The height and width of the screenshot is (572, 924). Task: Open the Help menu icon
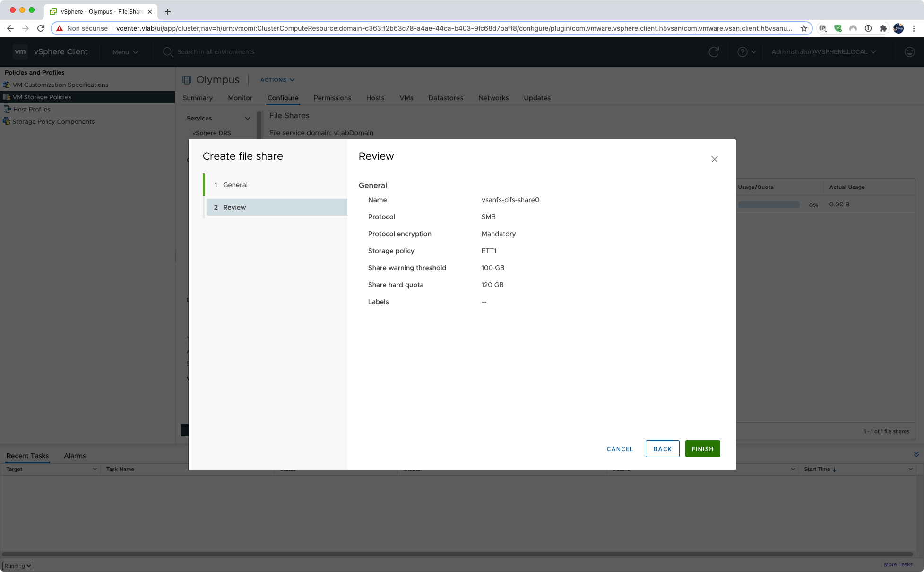pyautogui.click(x=747, y=52)
